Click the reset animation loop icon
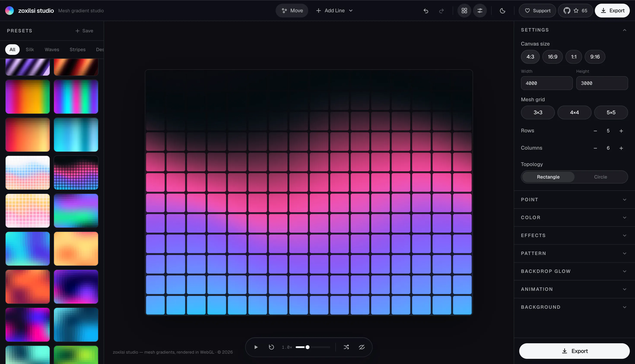Viewport: 635px width, 364px height. (271, 347)
